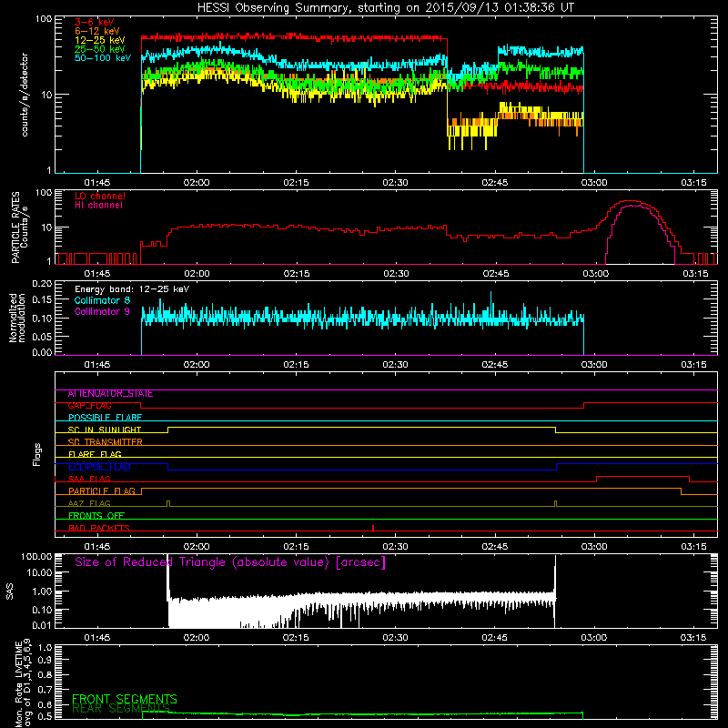Click the SC_IN_SUNLIGHT flag label
728x728 pixels.
click(105, 430)
